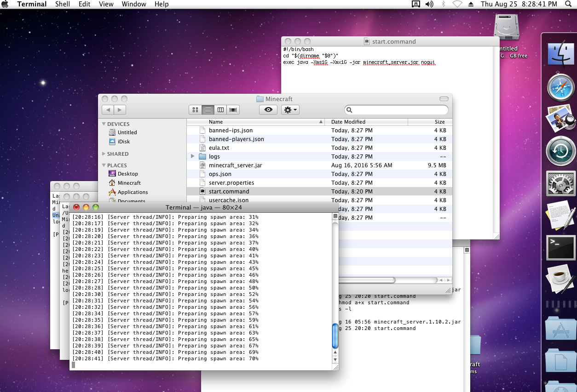The image size is (577, 392).
Task: Open the Preview app in the Dock
Action: tap(560, 119)
